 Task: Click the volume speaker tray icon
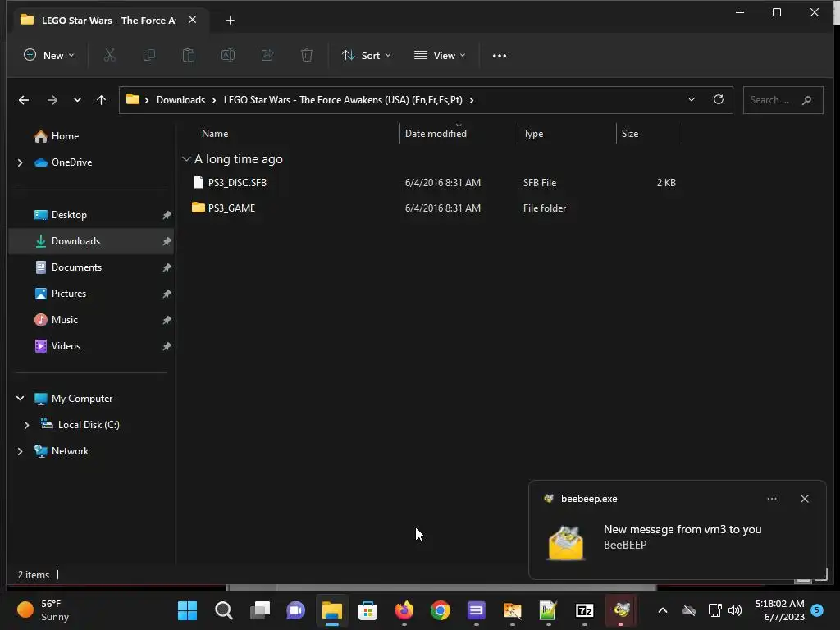[735, 610]
